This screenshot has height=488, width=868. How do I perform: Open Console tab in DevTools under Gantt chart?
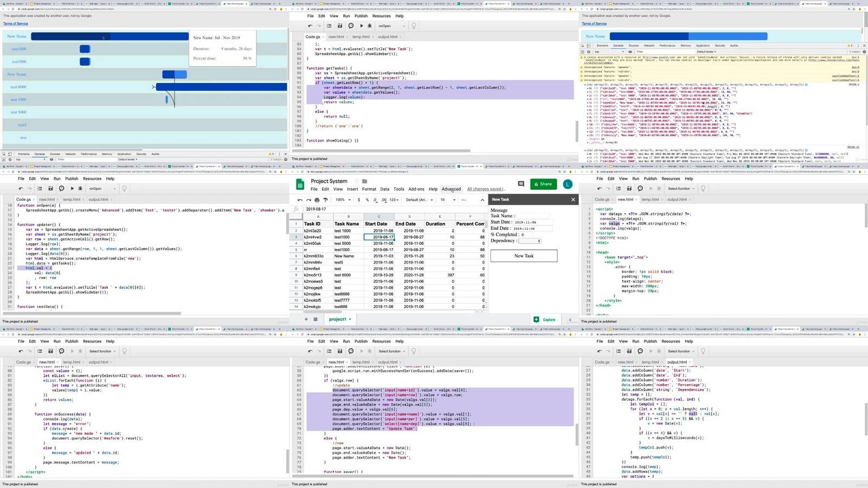click(40, 154)
